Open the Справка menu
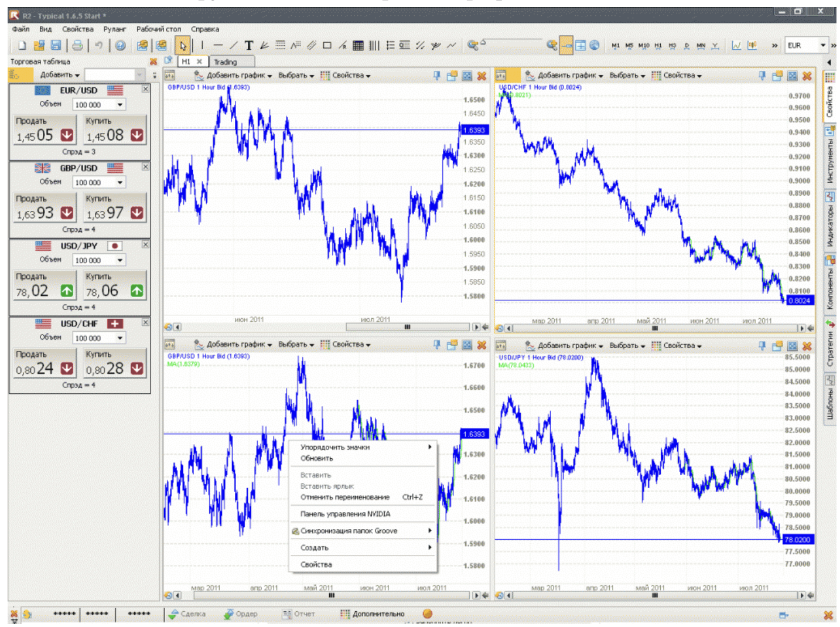This screenshot has width=840, height=627. coord(204,29)
